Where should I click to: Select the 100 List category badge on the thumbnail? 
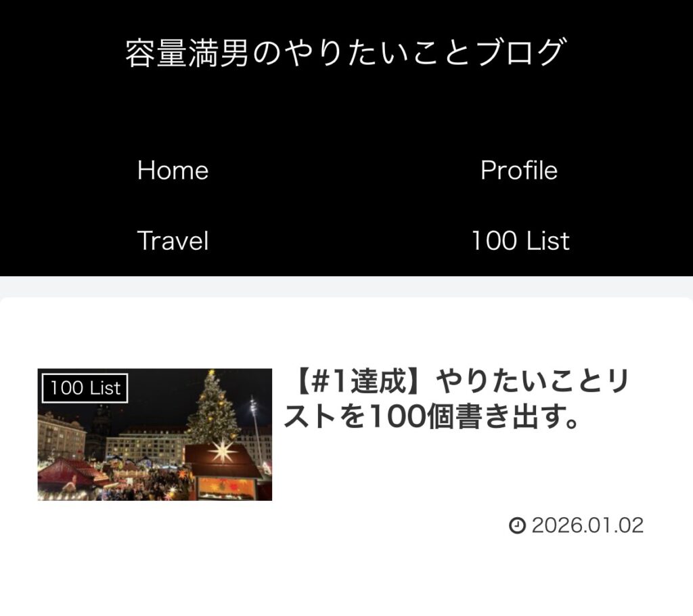coord(85,389)
